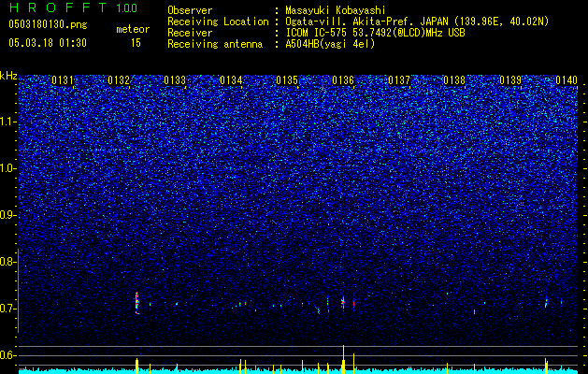
Task: Click the ICOM IC-575 receiver details
Action: point(375,33)
